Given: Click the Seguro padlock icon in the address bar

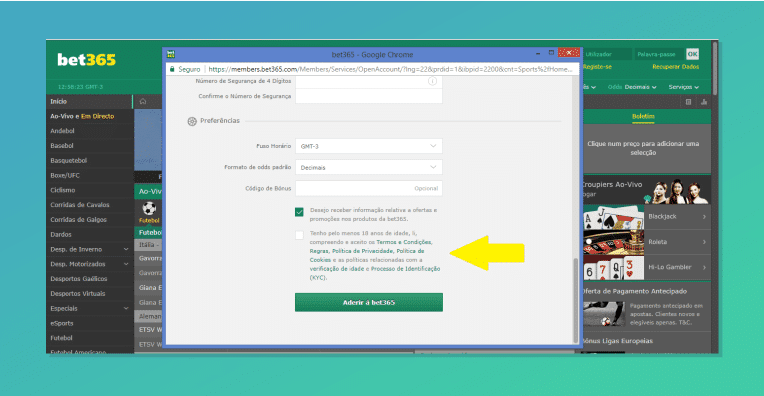Looking at the screenshot, I should pyautogui.click(x=172, y=69).
